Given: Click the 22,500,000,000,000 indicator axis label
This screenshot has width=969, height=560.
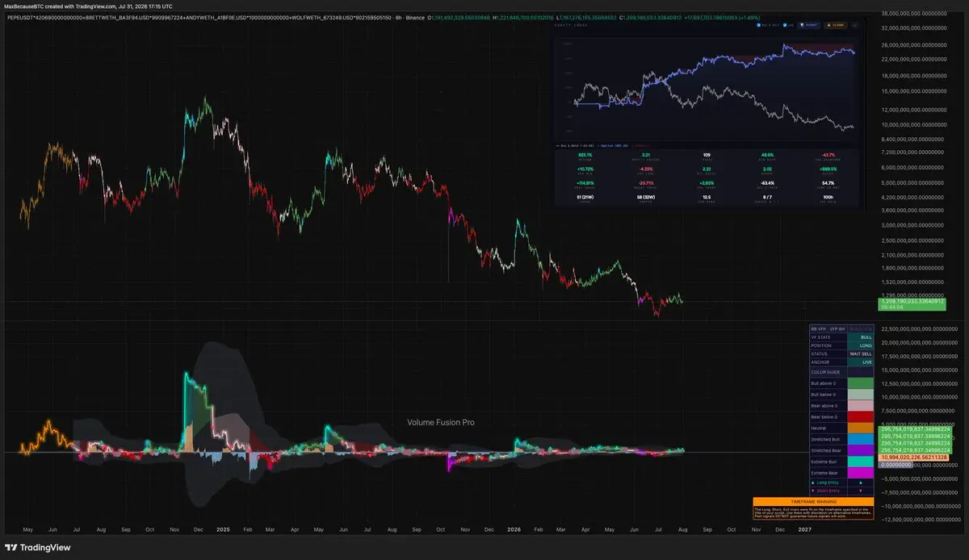Looking at the screenshot, I should click(921, 328).
